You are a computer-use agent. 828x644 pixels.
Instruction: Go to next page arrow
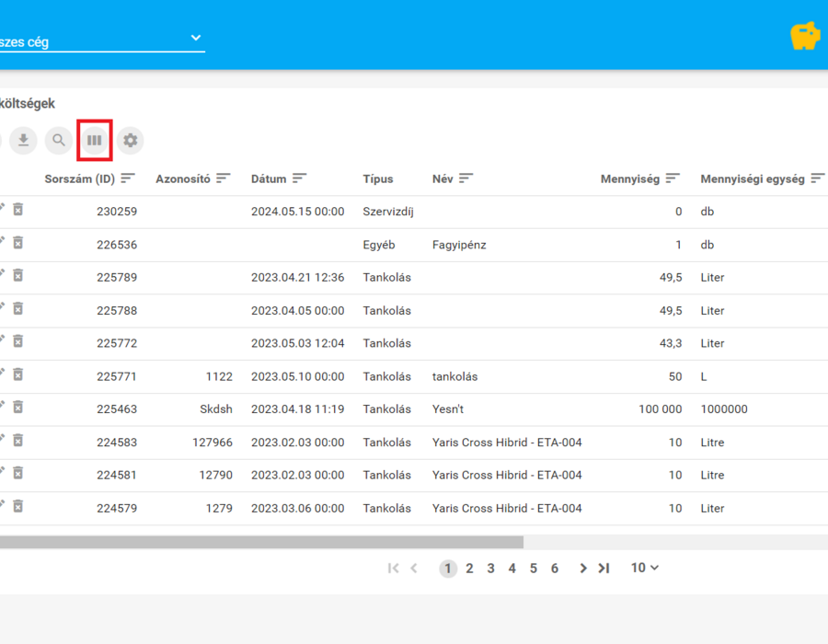coord(583,569)
